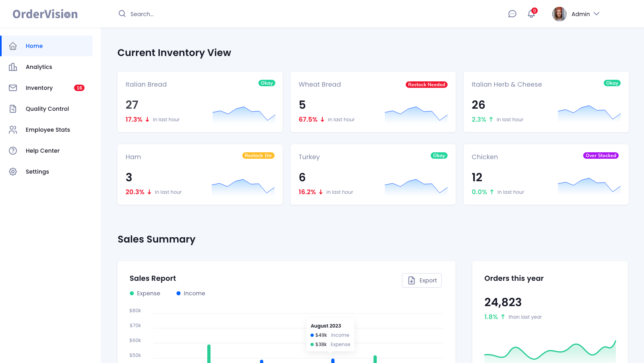The image size is (644, 363).
Task: Click the Turkey card title
Action: (309, 157)
